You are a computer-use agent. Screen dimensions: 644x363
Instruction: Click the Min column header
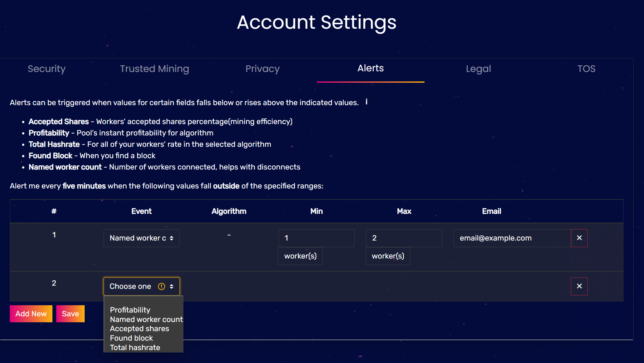[x=316, y=211]
